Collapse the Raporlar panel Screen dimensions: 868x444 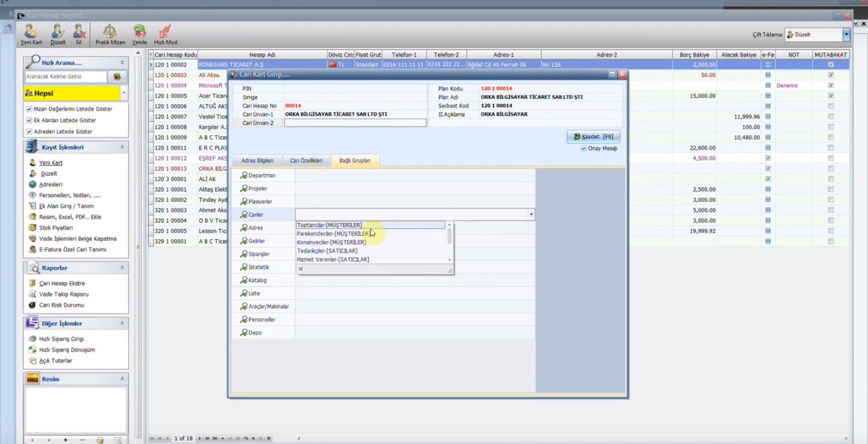coord(122,267)
